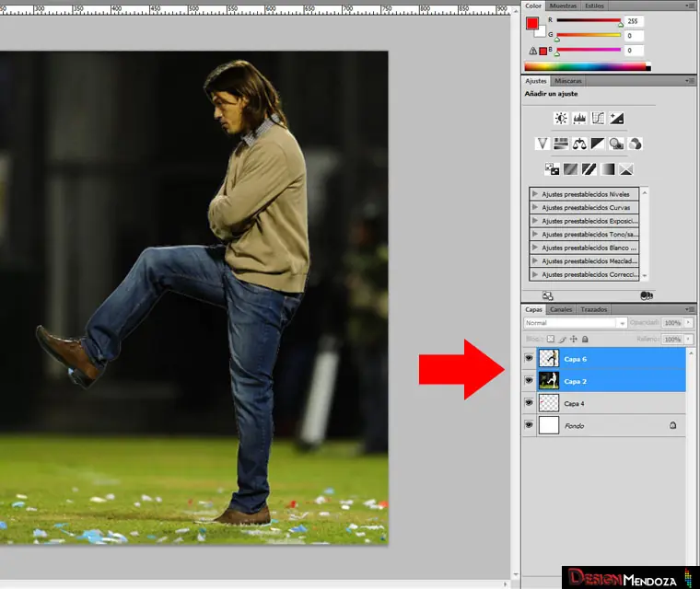Click the lock all layer icon
This screenshot has height=589, width=700.
(x=585, y=339)
